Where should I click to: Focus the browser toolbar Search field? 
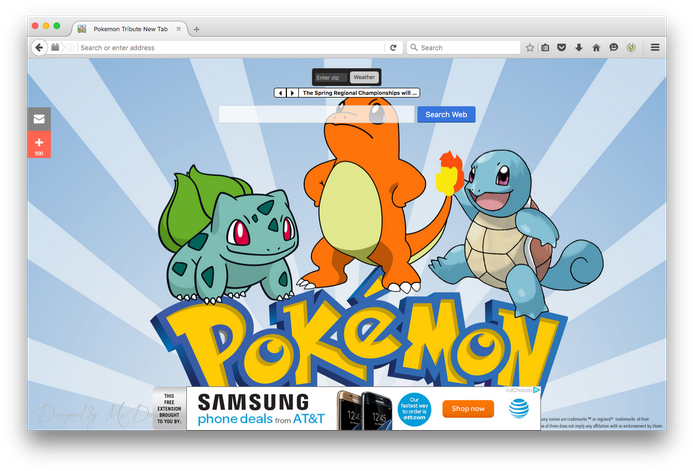[463, 47]
